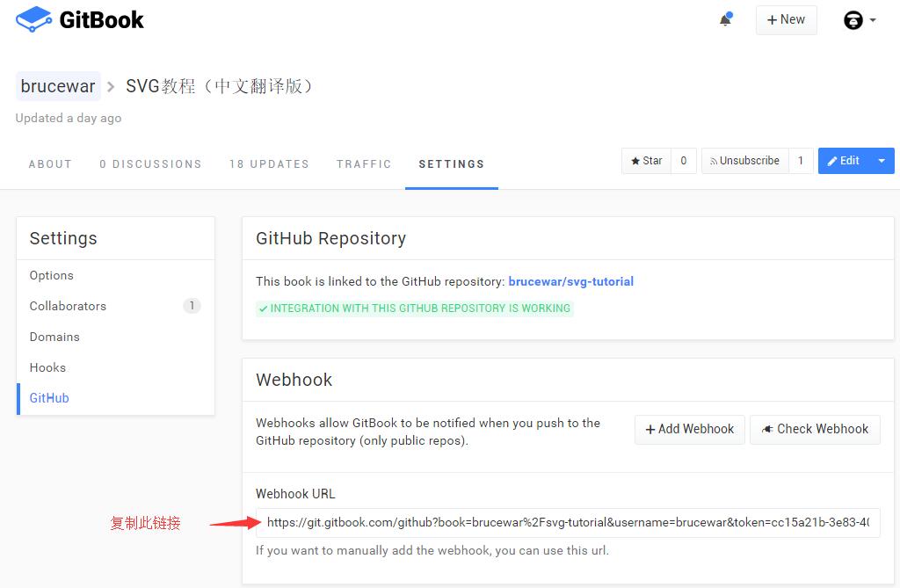Open the Options settings section
The width and height of the screenshot is (900, 588).
[x=116, y=275]
